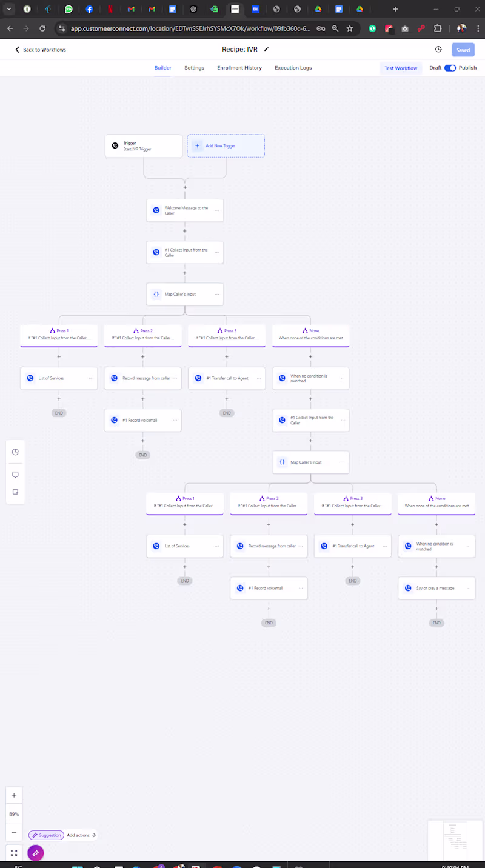Open a new browser tab
The height and width of the screenshot is (868, 485).
click(395, 9)
